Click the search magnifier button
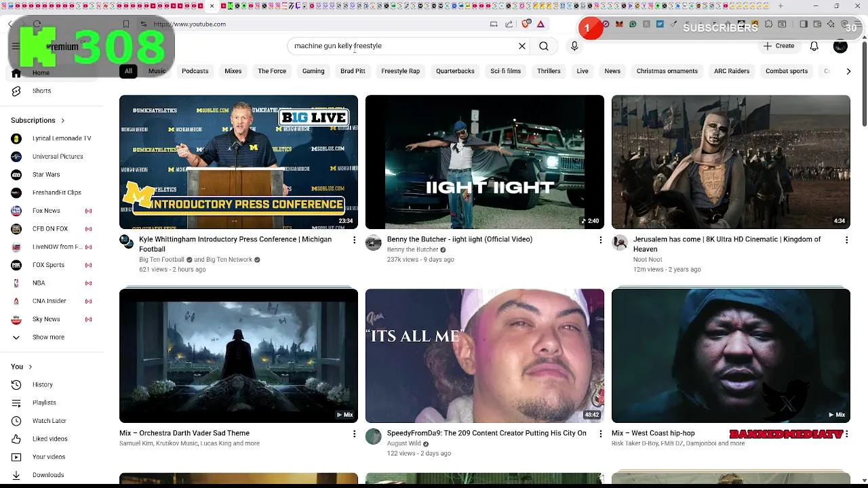The width and height of the screenshot is (868, 488). click(544, 46)
